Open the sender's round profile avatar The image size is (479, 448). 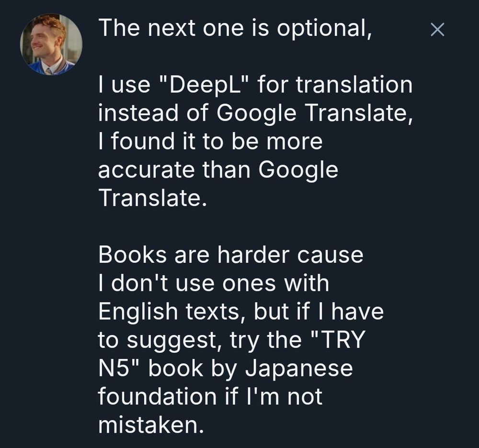pos(51,45)
